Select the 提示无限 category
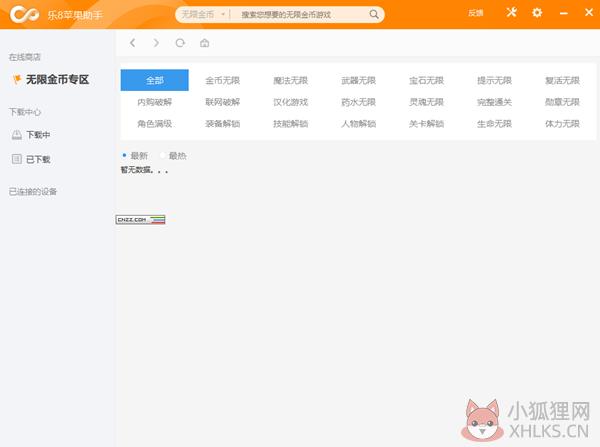The height and width of the screenshot is (447, 600). click(x=494, y=80)
